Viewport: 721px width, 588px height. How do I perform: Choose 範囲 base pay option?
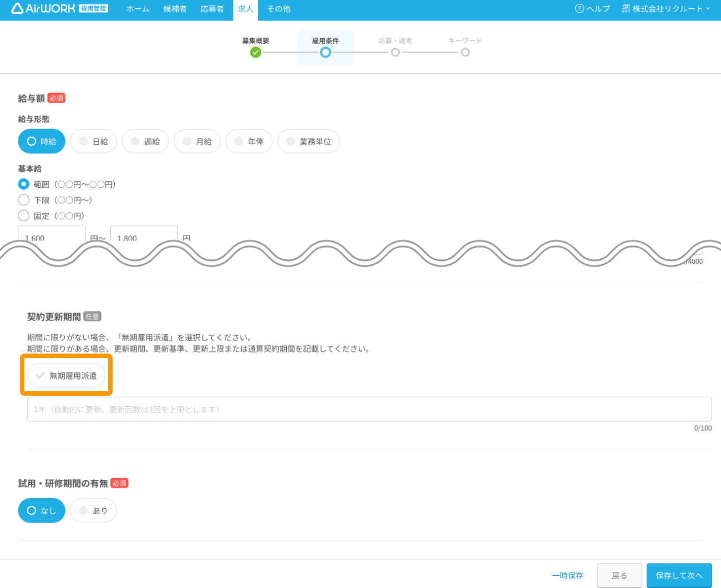(23, 184)
